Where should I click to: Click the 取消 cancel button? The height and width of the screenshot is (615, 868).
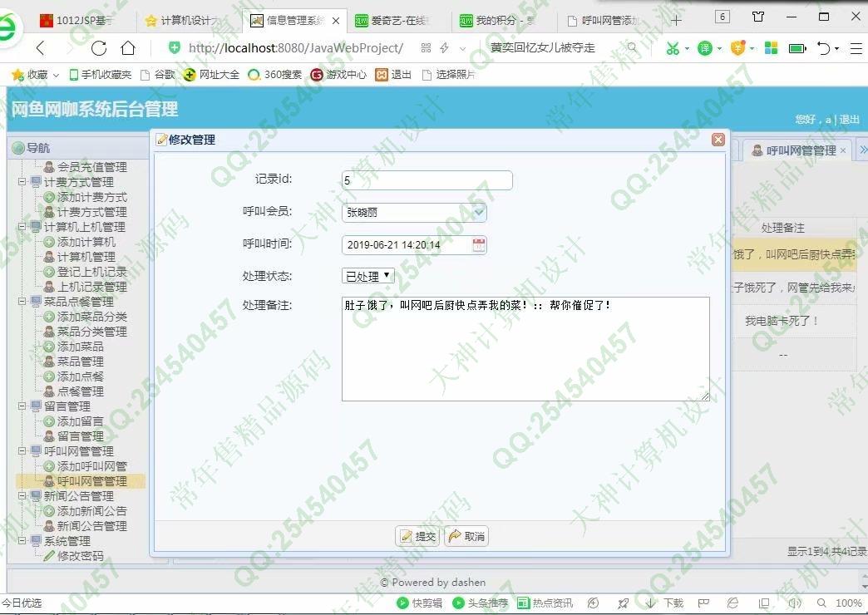[x=466, y=536]
